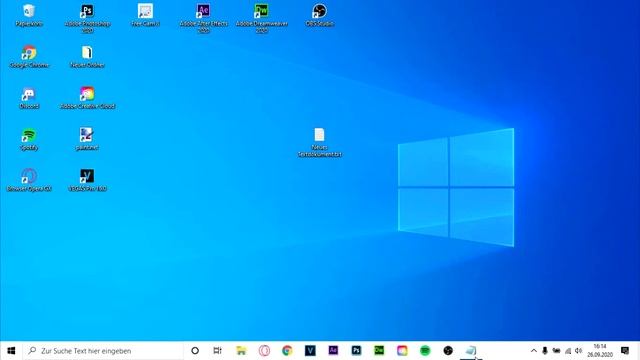Click the microphone icon in the system tray
Image resolution: width=640 pixels, height=360 pixels.
pyautogui.click(x=544, y=351)
